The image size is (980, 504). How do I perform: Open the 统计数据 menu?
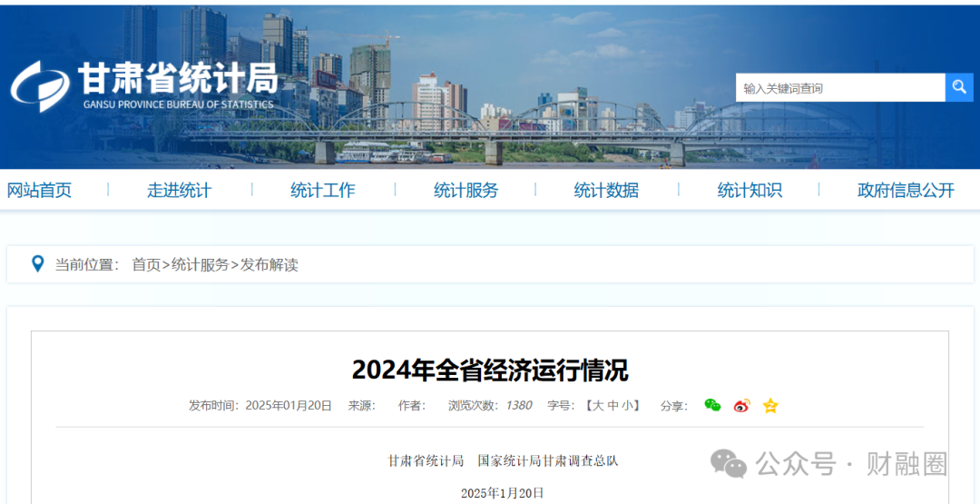pos(606,190)
